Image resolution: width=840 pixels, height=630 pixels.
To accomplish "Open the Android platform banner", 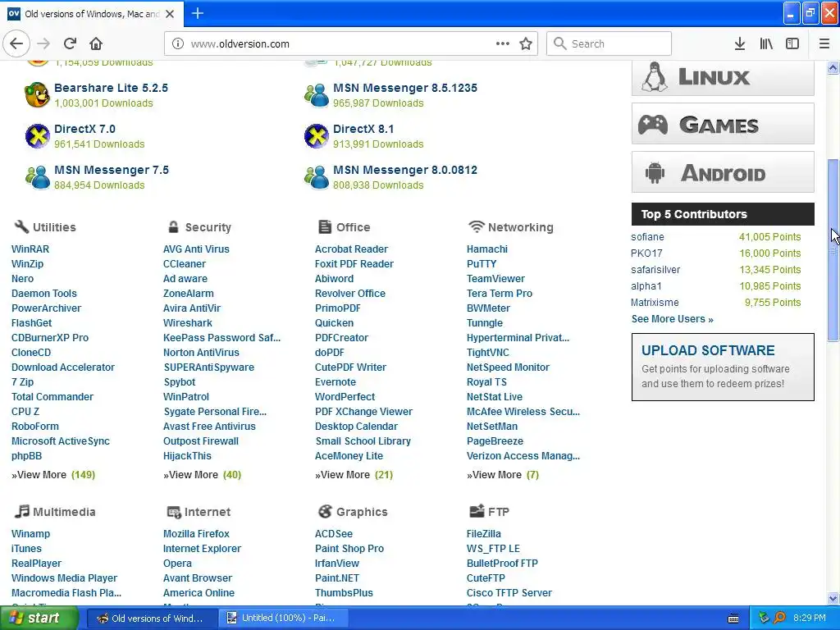I will pyautogui.click(x=723, y=172).
